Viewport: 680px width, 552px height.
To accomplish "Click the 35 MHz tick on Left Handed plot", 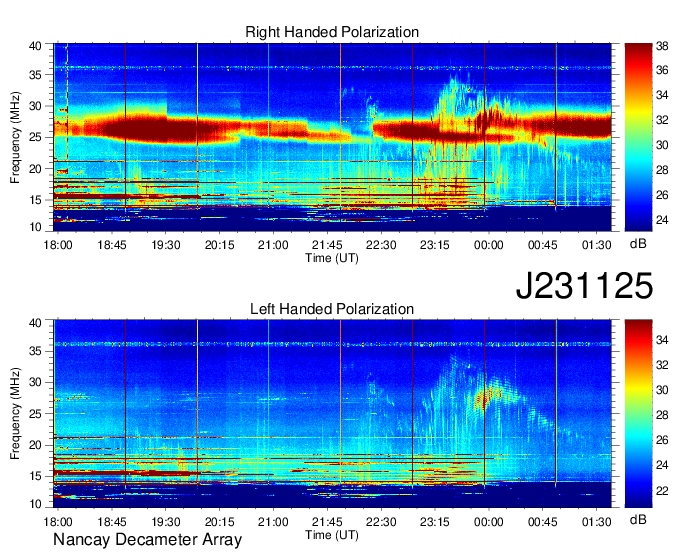I will pos(35,351).
